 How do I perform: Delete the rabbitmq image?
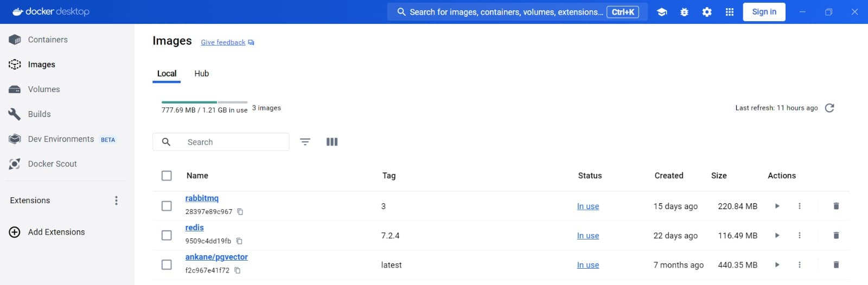click(x=836, y=206)
